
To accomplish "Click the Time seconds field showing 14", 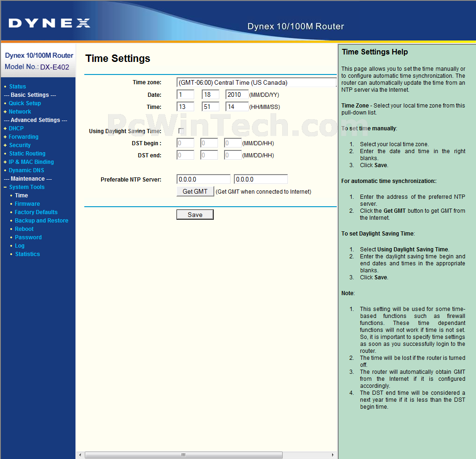I will pos(237,107).
